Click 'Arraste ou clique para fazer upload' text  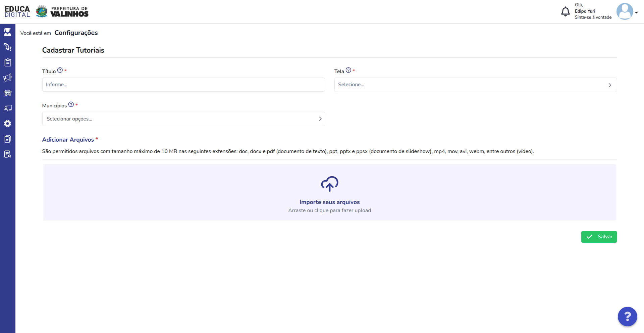[330, 210]
